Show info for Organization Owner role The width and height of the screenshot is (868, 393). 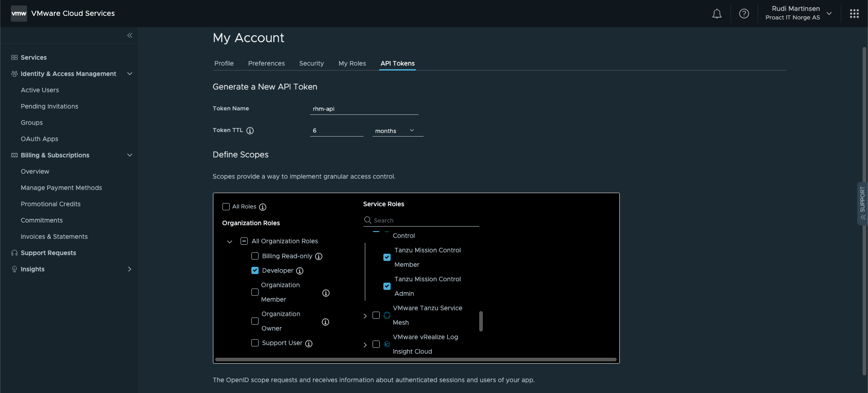coord(325,322)
